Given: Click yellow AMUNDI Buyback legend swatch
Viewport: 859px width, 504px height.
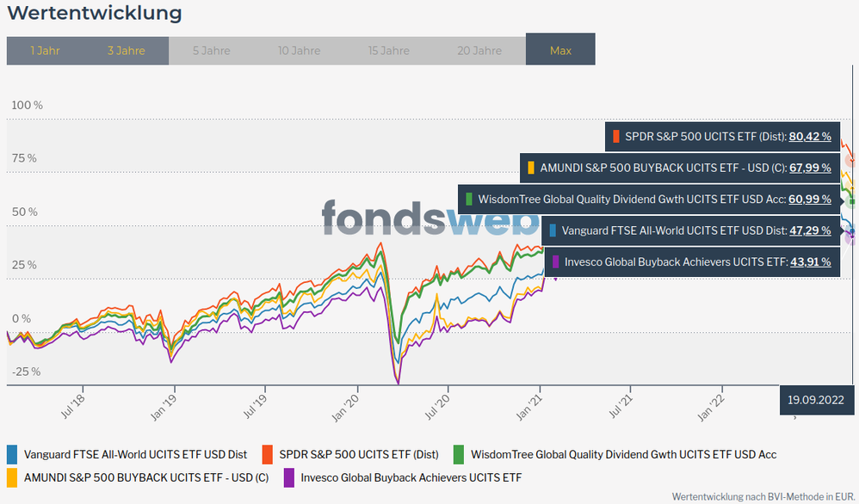Looking at the screenshot, I should (x=12, y=477).
